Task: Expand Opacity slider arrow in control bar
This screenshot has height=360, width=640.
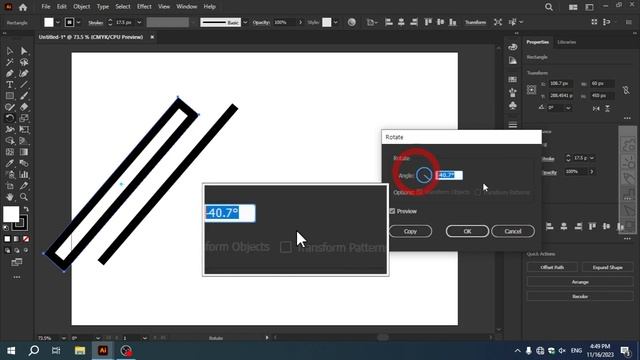Action: click(300, 22)
